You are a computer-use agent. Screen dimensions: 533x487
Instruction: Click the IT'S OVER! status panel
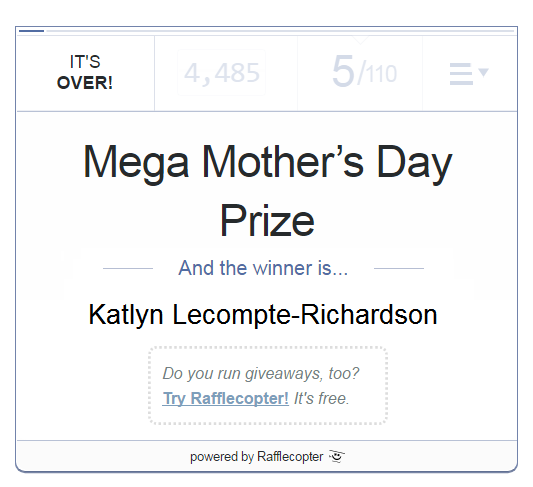[85, 73]
